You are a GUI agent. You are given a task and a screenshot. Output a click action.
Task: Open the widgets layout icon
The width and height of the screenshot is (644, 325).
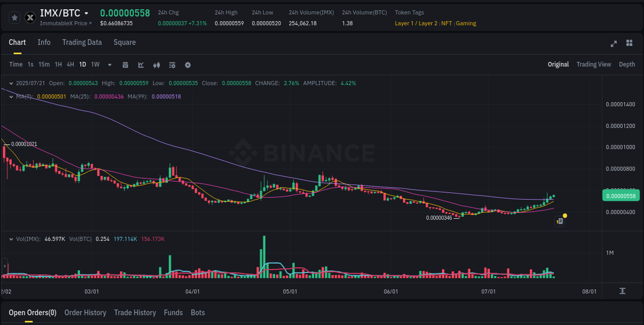pos(630,44)
